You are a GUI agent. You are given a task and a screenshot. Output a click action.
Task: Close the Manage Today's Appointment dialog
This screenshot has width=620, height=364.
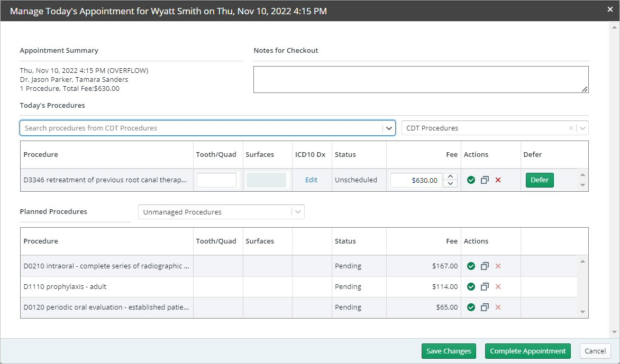(610, 10)
